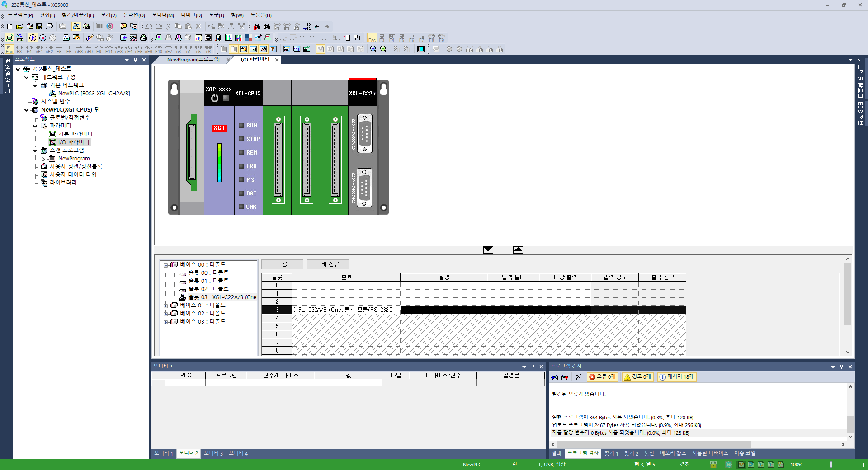
Task: Filter by the 오류 0개 button
Action: (603, 377)
